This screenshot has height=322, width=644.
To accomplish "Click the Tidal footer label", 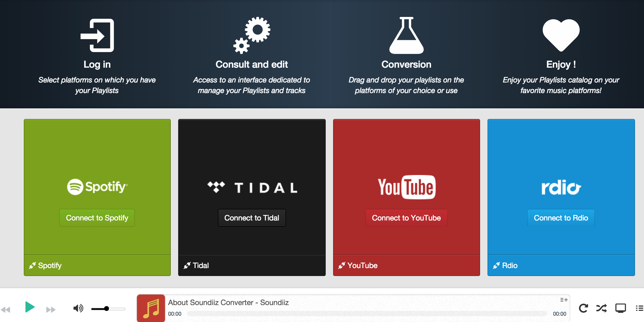I will pos(201,265).
